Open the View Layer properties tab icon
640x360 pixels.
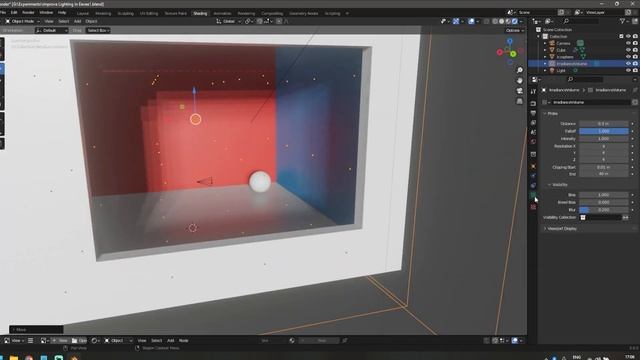click(533, 122)
